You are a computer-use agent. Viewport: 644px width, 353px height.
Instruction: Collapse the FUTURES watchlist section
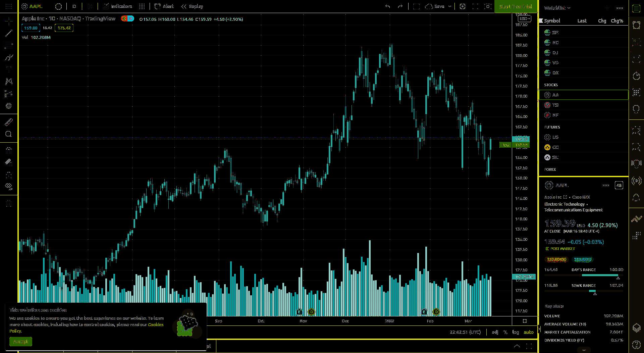click(x=552, y=127)
